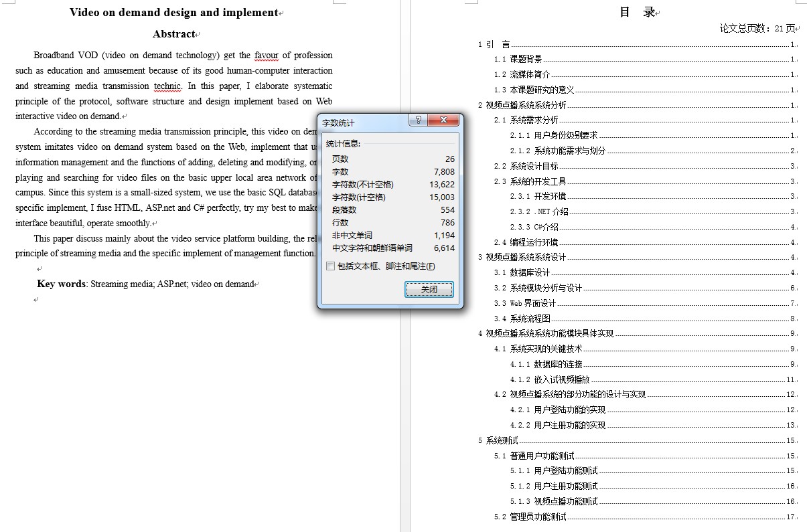Screen dimensions: 807x532
Task: Open contents entry 2.3.3 C#介绍
Action: (653, 227)
